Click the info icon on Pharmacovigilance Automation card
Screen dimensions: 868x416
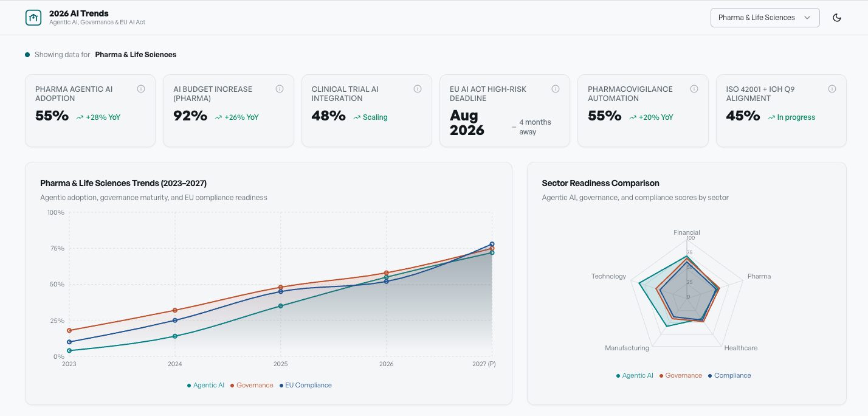694,88
